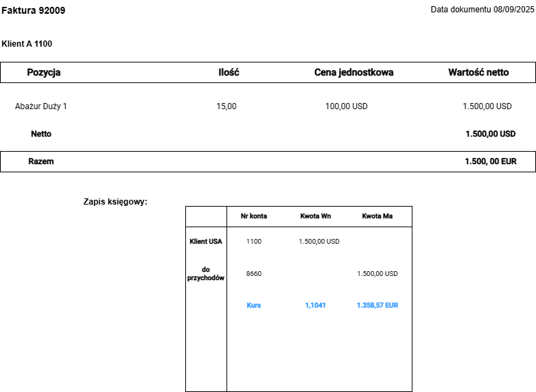Select the exchange rate '1,1041'
The height and width of the screenshot is (392, 536).
click(315, 305)
